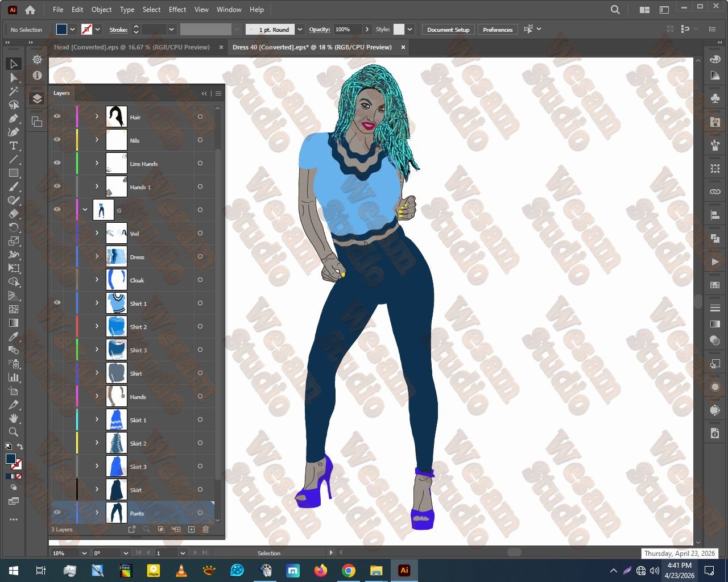The width and height of the screenshot is (728, 582).
Task: Click the Opacity label link
Action: coord(320,30)
